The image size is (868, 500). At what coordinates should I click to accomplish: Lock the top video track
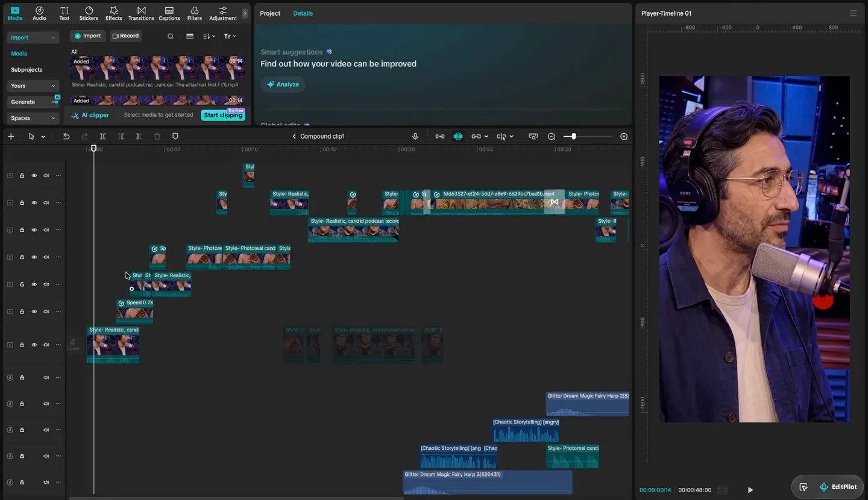tap(22, 176)
